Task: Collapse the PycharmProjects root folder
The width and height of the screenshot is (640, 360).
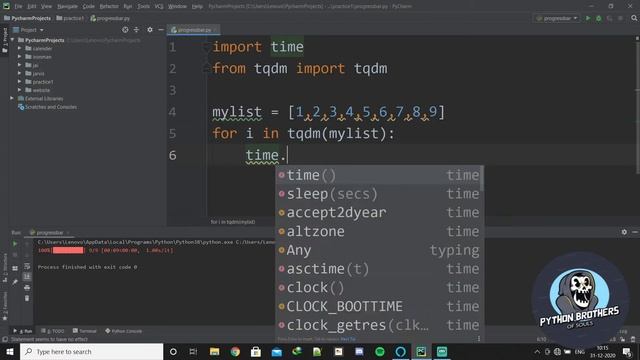Action: 13,40
